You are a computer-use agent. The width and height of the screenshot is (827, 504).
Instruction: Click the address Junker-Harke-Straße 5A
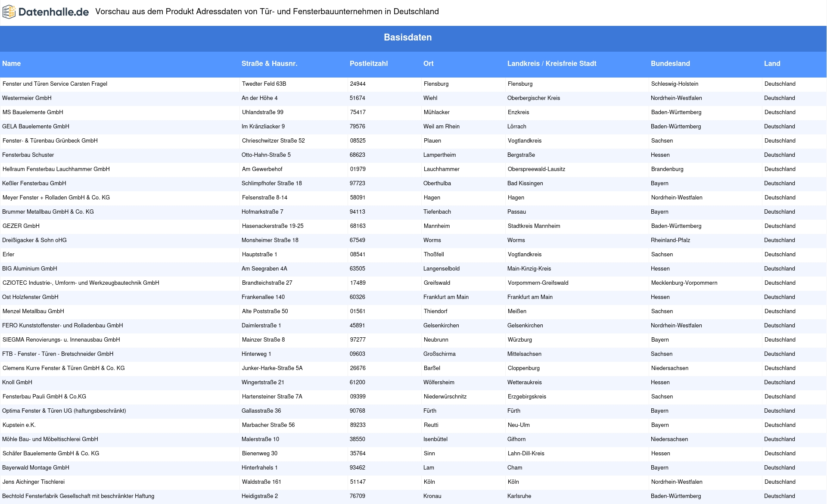[x=272, y=368]
